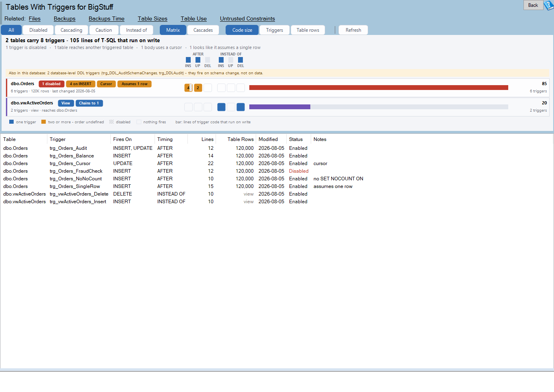
Task: Switch to Cascades view
Action: coord(203,30)
